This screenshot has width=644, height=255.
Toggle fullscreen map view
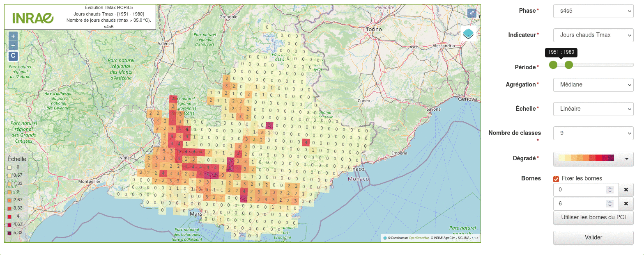point(472,13)
